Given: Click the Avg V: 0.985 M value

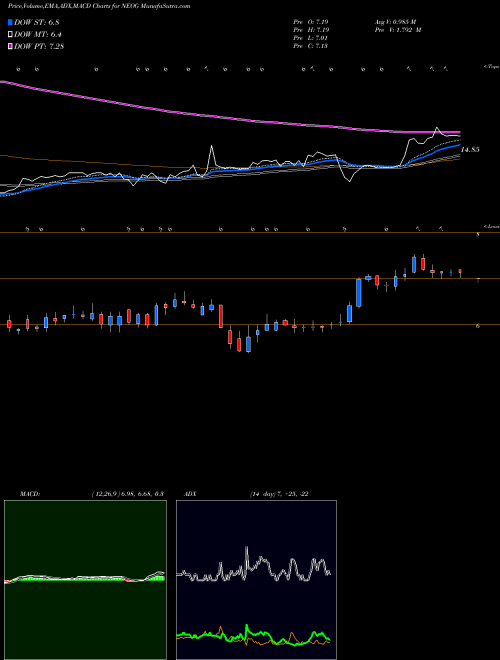Looking at the screenshot, I should coord(395,22).
